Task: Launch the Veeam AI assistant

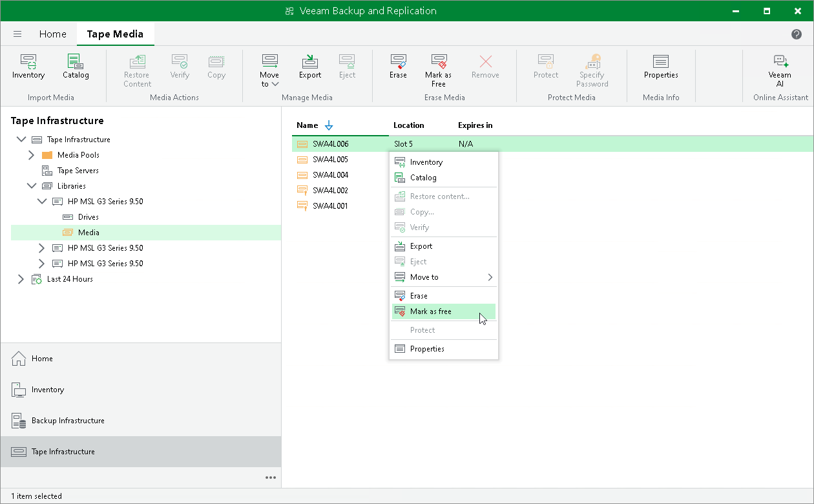Action: click(780, 71)
